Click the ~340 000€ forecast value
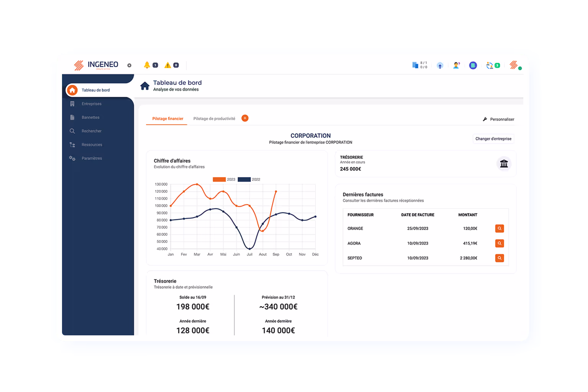588x392 pixels. pos(278,307)
